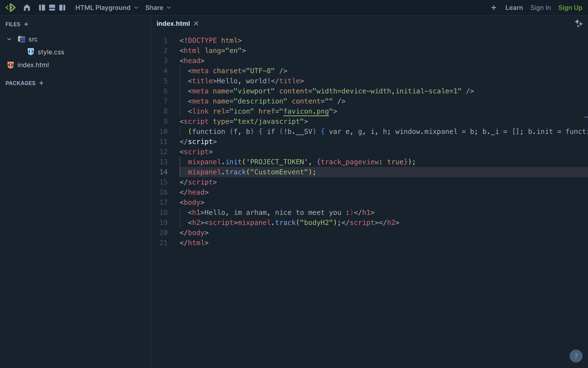Click Sign In
This screenshot has width=588, height=368.
pyautogui.click(x=540, y=8)
